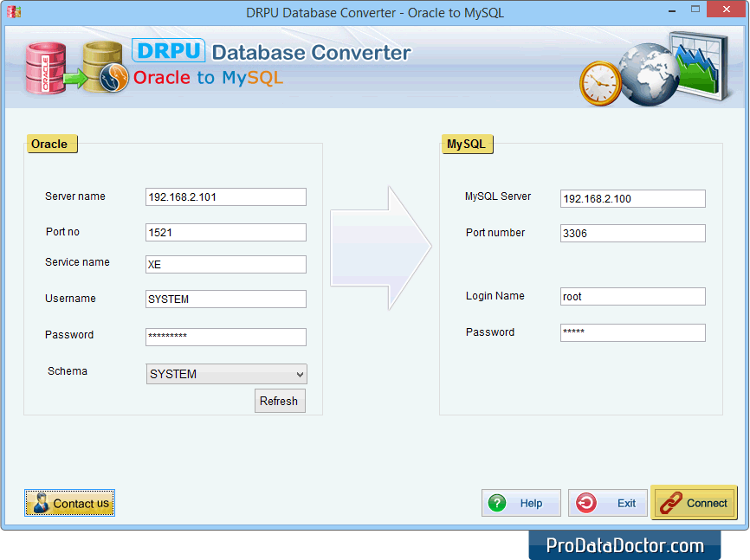Click the Refresh button under Schema
The image size is (750, 560).
click(x=280, y=401)
